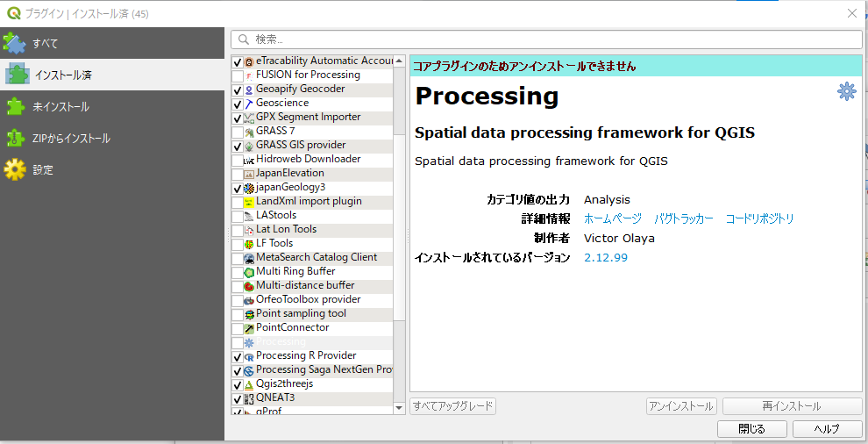
Task: Click the Point sampling tool icon
Action: pos(249,314)
